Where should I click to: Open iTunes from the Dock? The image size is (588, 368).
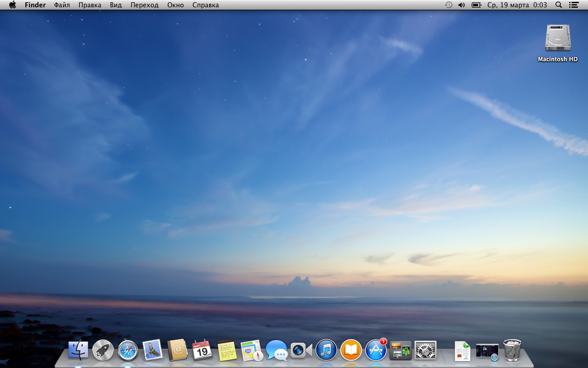tap(326, 351)
